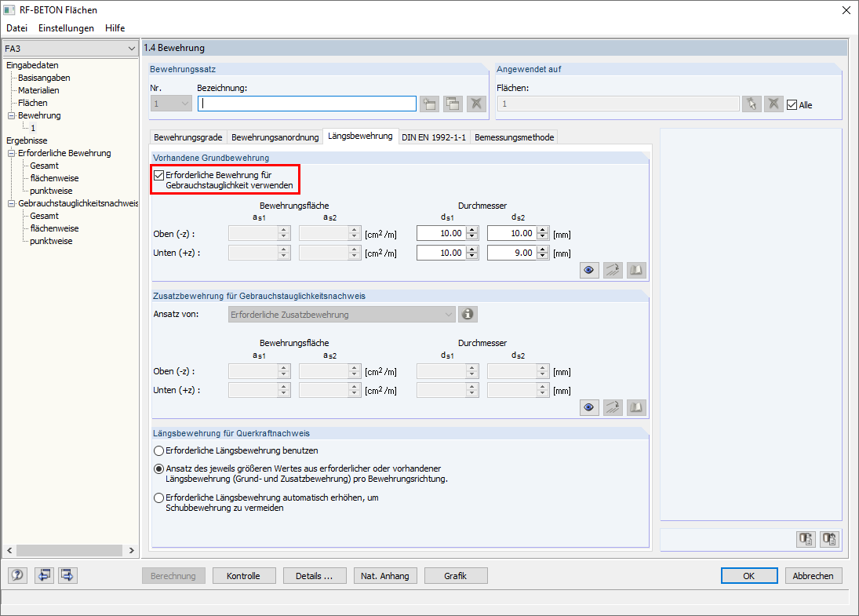Click the Grafik button
Screen dimensions: 859x616
point(456,576)
